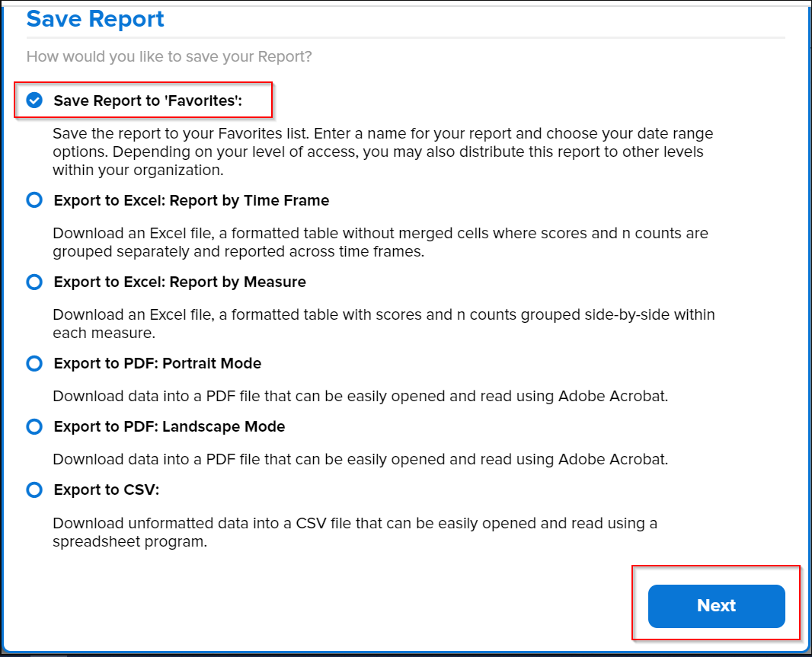Click the "Save Report to 'Favorites':" label text
This screenshot has height=657, width=812.
click(x=152, y=100)
